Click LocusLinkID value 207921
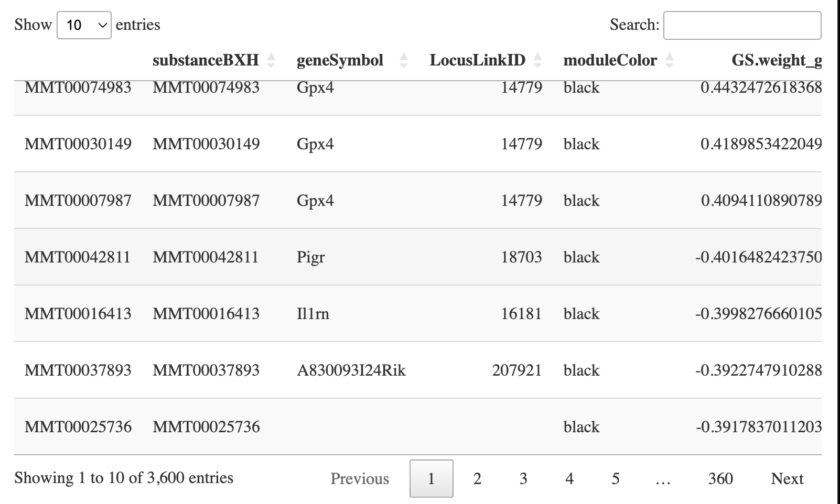 (x=516, y=370)
